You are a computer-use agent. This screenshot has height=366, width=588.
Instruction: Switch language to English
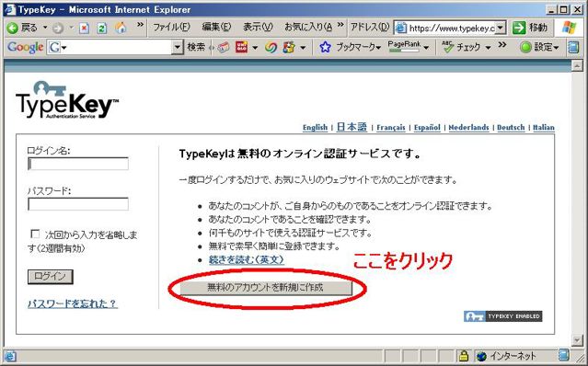tap(315, 128)
